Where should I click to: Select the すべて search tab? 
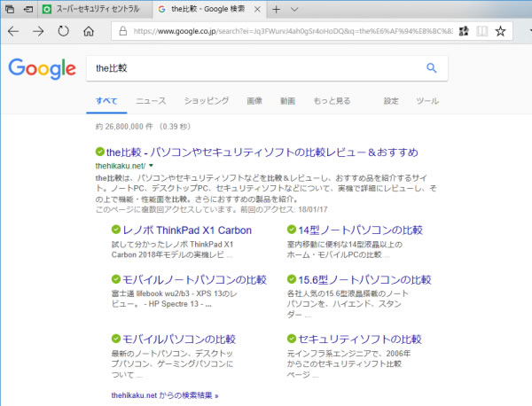tap(106, 101)
